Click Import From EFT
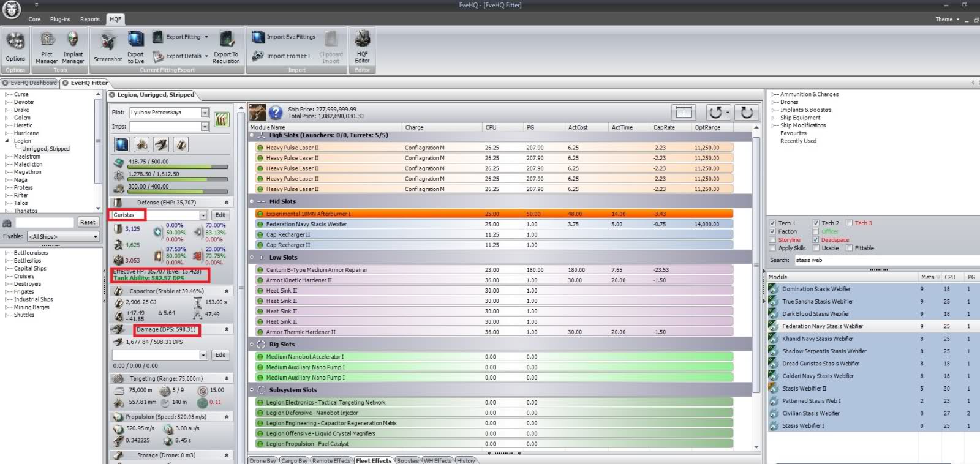Viewport: 980px width, 464px height. point(282,56)
